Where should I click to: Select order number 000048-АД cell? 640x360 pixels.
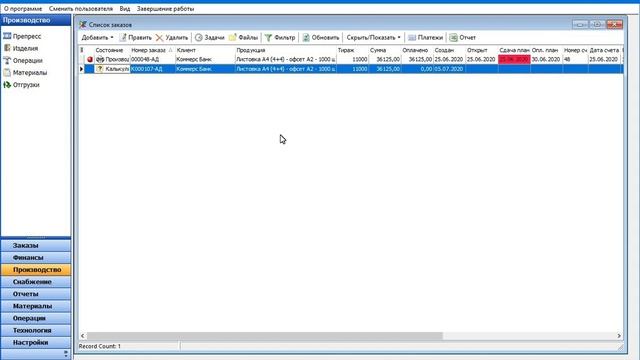pos(152,60)
